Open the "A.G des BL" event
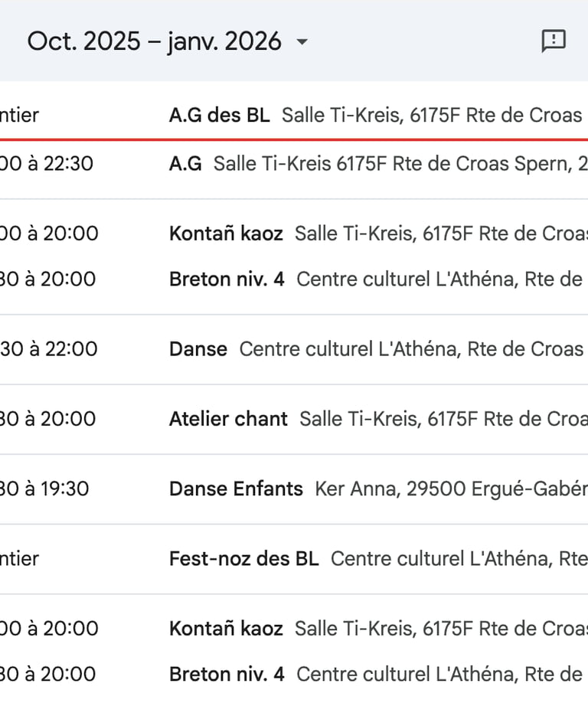Viewport: 588px width, 706px height. click(219, 116)
